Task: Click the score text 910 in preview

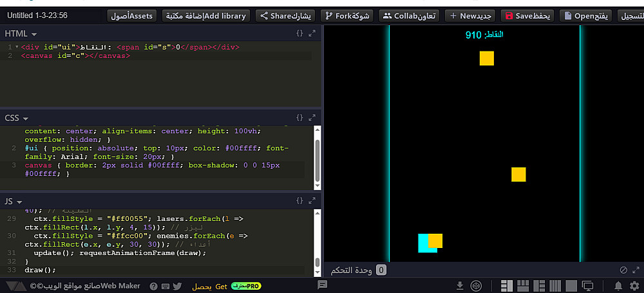Action: click(x=473, y=35)
